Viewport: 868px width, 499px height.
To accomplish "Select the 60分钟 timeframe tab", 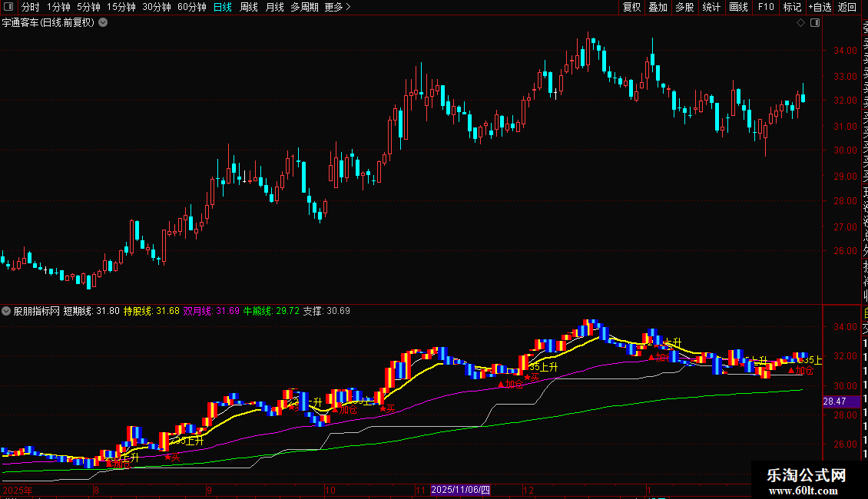I will click(191, 8).
